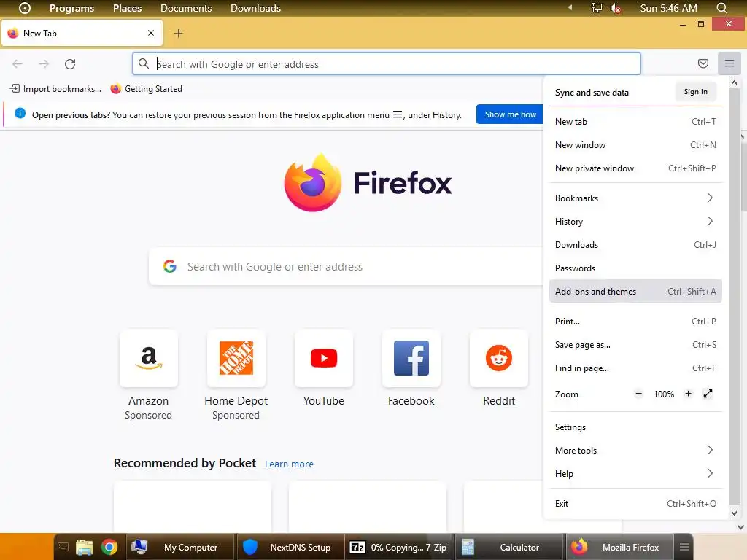The height and width of the screenshot is (560, 747).
Task: Open Add-ons and themes
Action: [x=635, y=291]
